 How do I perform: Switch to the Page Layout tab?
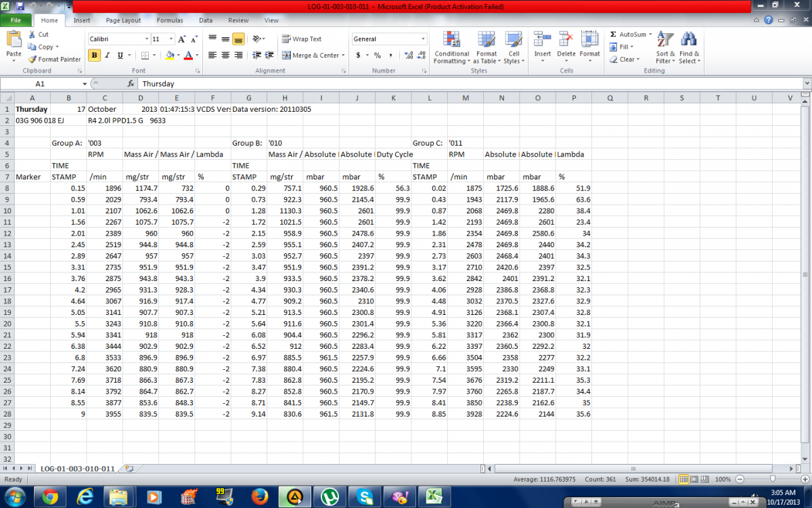click(x=123, y=20)
